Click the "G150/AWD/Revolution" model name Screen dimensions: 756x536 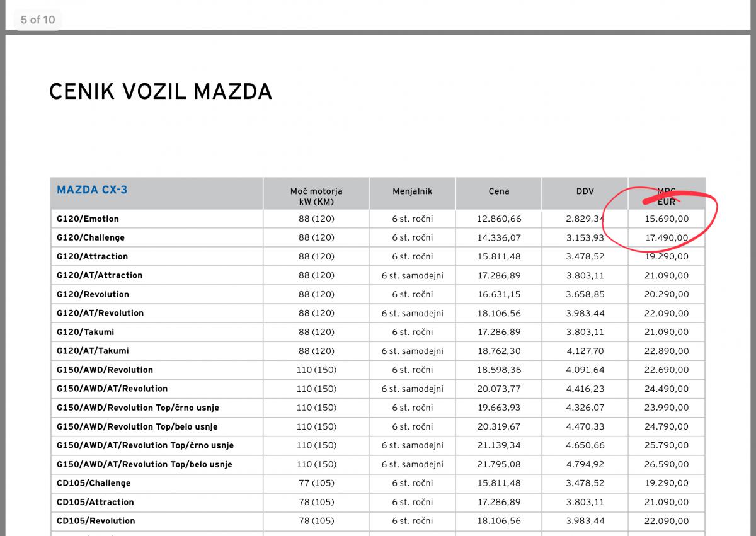coord(105,370)
